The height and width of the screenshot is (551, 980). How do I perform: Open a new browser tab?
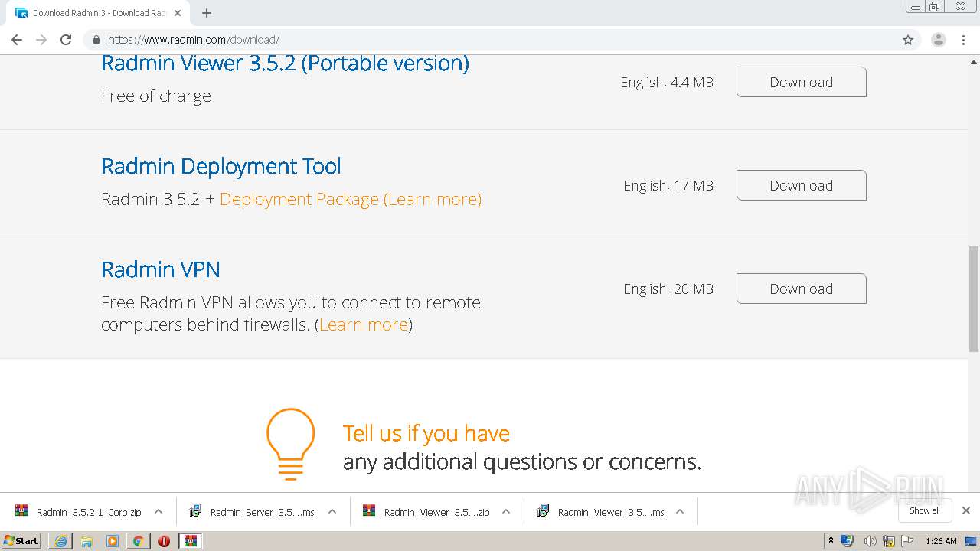(x=207, y=13)
